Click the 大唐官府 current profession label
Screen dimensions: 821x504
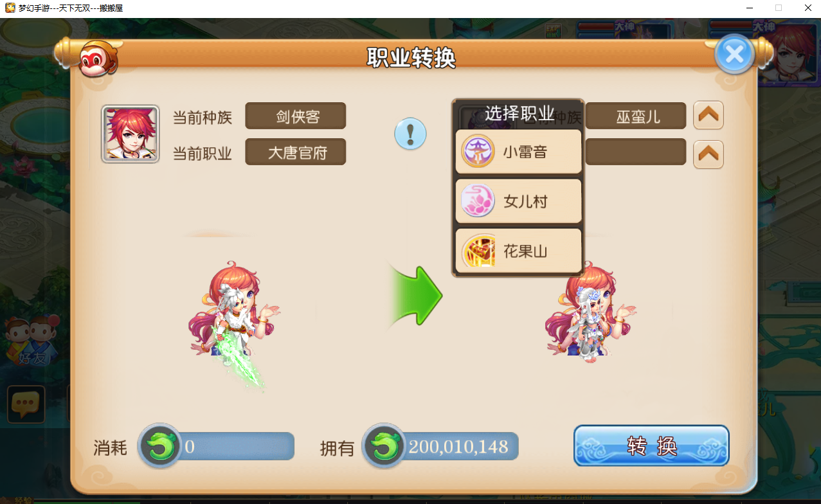[296, 152]
